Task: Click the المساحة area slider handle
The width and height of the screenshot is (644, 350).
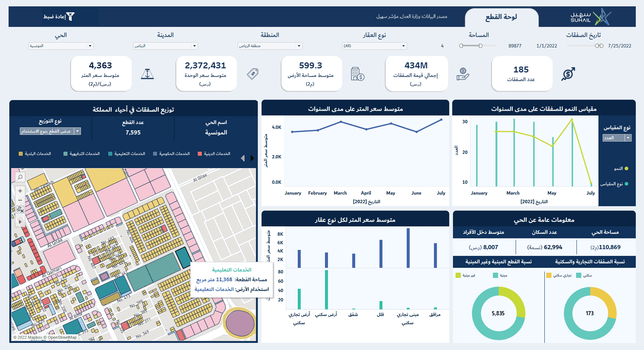Action: (x=481, y=46)
